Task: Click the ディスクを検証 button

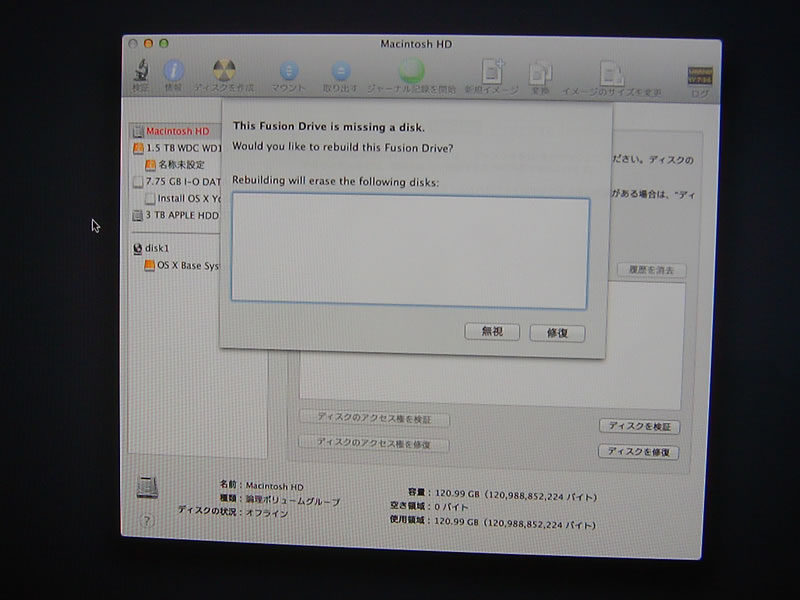Action: tap(639, 426)
